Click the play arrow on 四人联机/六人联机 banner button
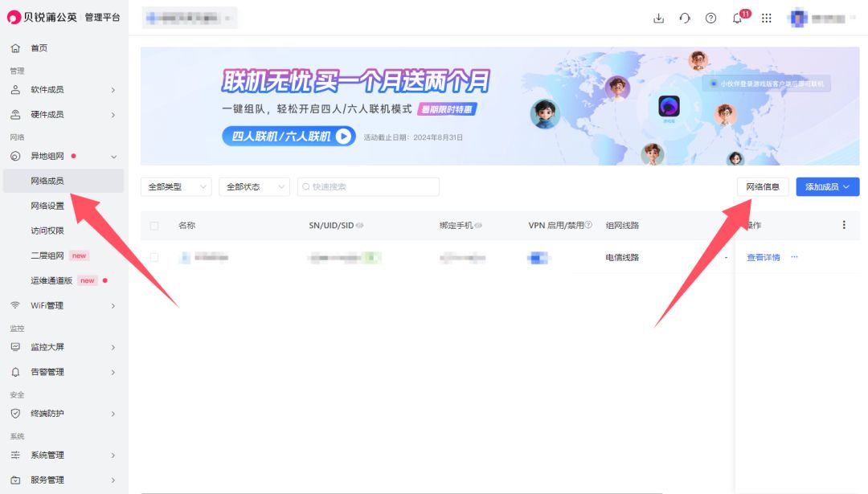Screen dimensions: 868x494 pos(343,136)
